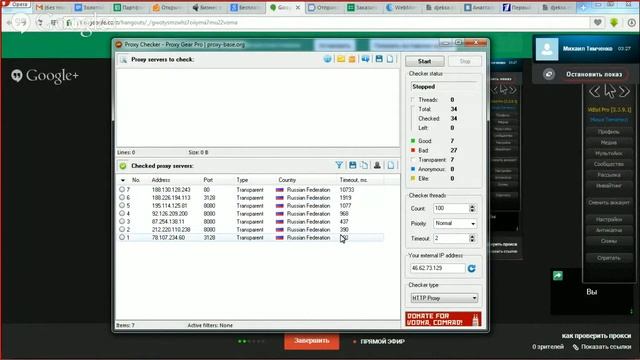The image size is (640, 360).
Task: Click the green share arrow icon in Hangouts
Action: (558, 276)
